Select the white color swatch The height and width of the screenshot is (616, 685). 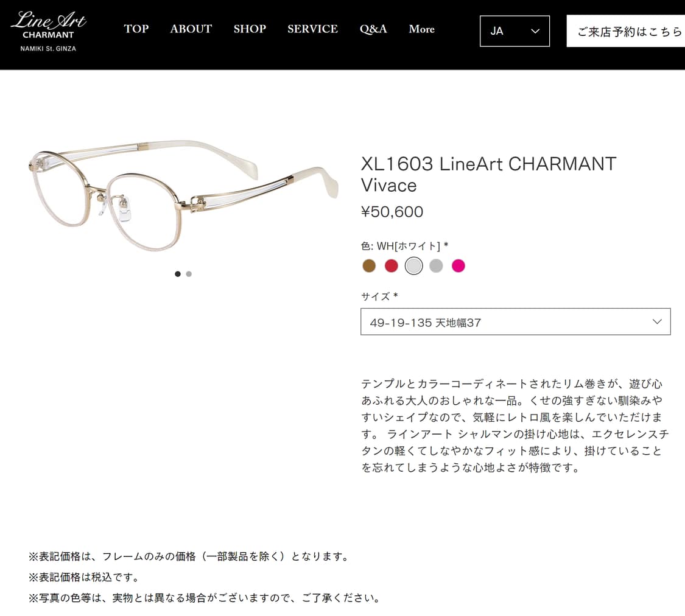click(413, 265)
